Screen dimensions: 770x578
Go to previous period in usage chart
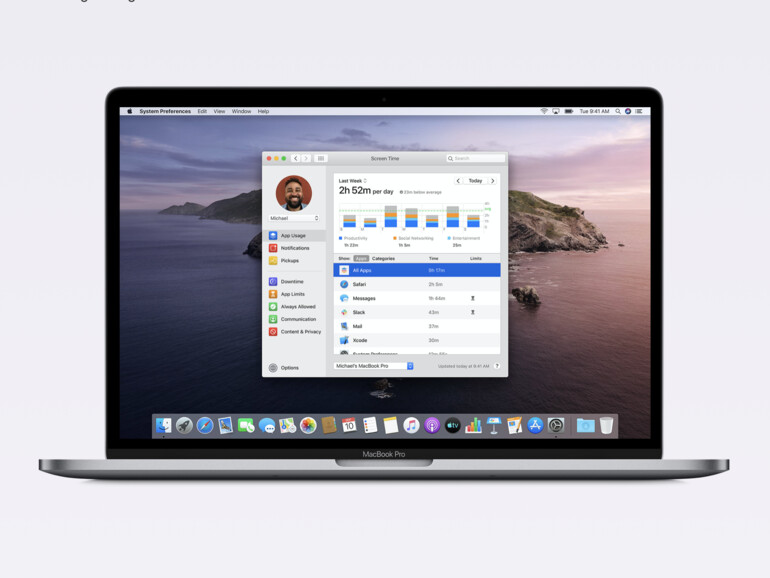[458, 181]
